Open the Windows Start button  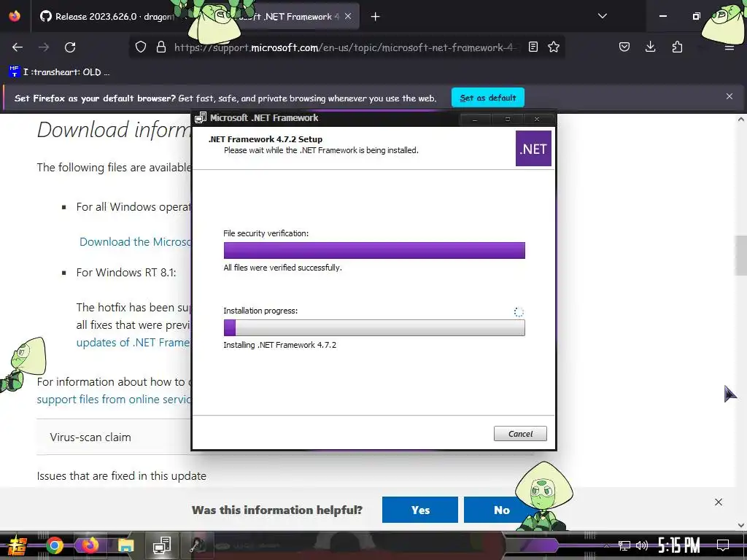point(17,545)
